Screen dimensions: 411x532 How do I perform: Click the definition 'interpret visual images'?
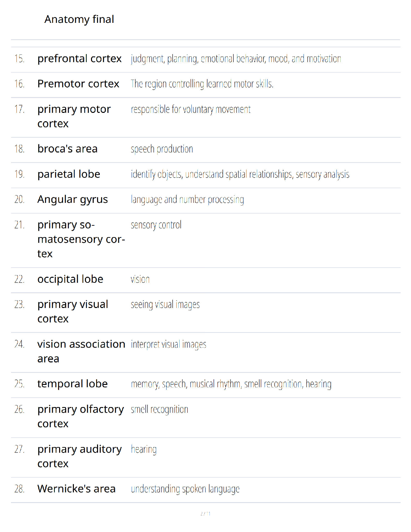(169, 345)
